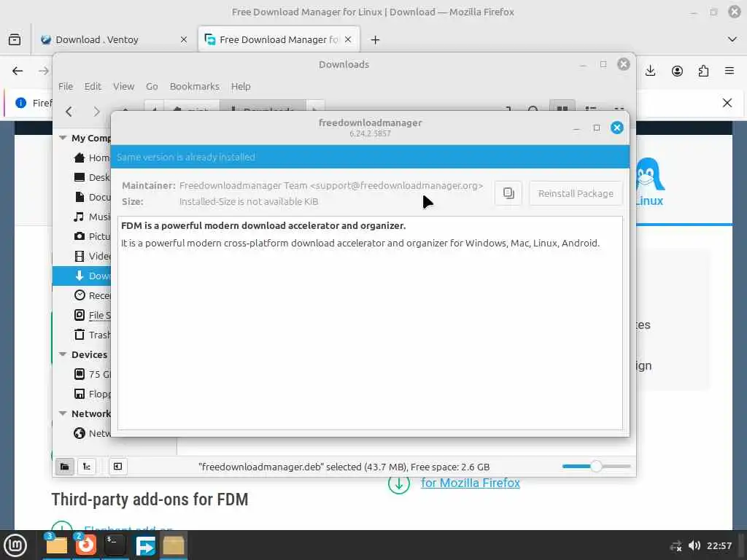
Task: Open File menu in Downloads window
Action: (66, 86)
